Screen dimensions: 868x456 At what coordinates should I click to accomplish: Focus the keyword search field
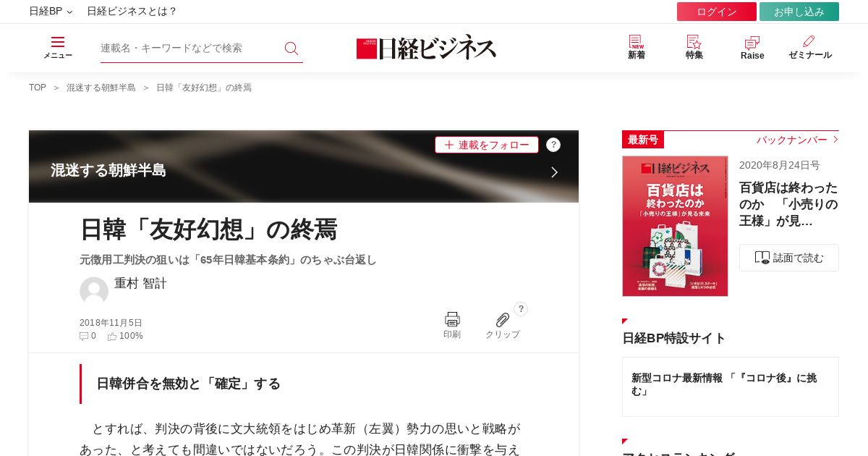pyautogui.click(x=190, y=48)
